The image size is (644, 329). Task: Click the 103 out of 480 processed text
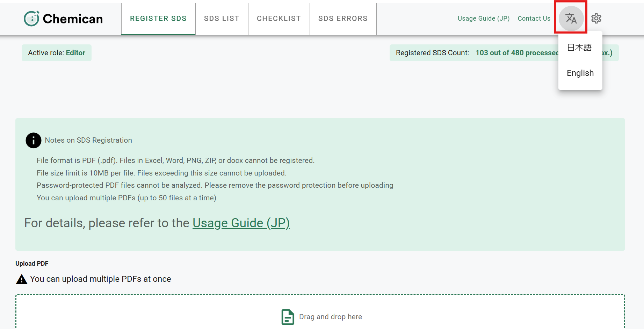[x=517, y=53]
